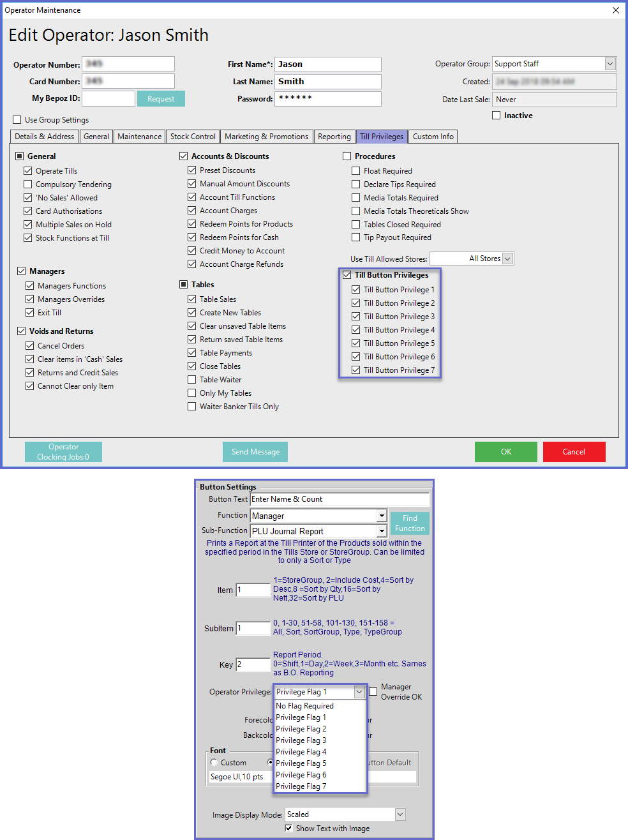Screen dimensions: 628x840
Task: Uncheck Till Button Privilege 1
Action: 356,290
